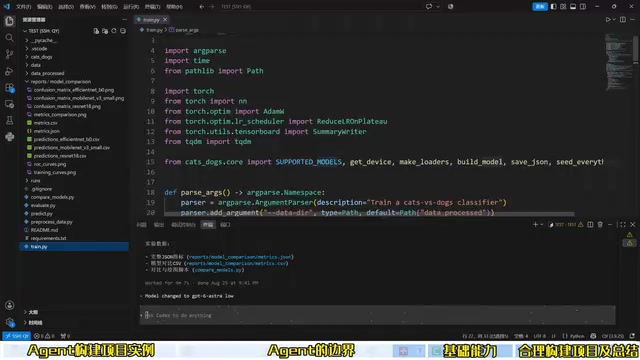Focus the Ask Codex to do anything input
This screenshot has width=640, height=360.
click(378, 315)
